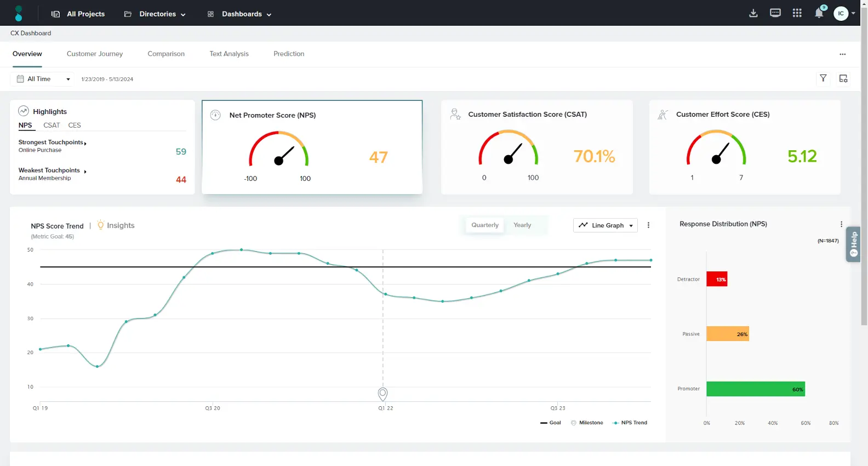
Task: Open the Comparison tab
Action: point(166,54)
